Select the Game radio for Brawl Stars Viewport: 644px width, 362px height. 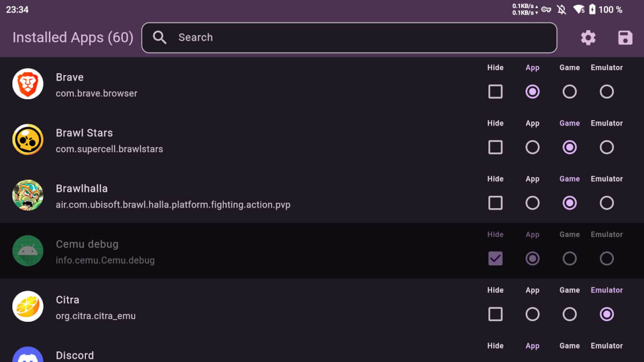point(569,147)
